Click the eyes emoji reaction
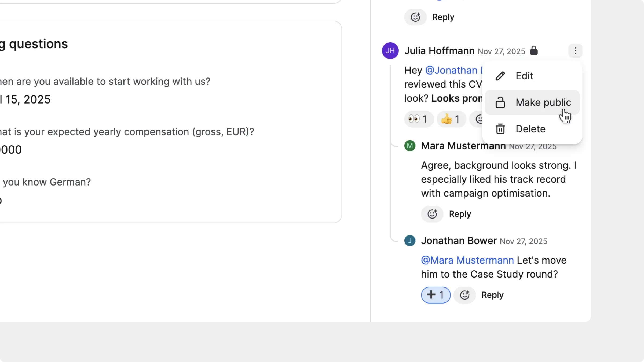 pos(419,119)
